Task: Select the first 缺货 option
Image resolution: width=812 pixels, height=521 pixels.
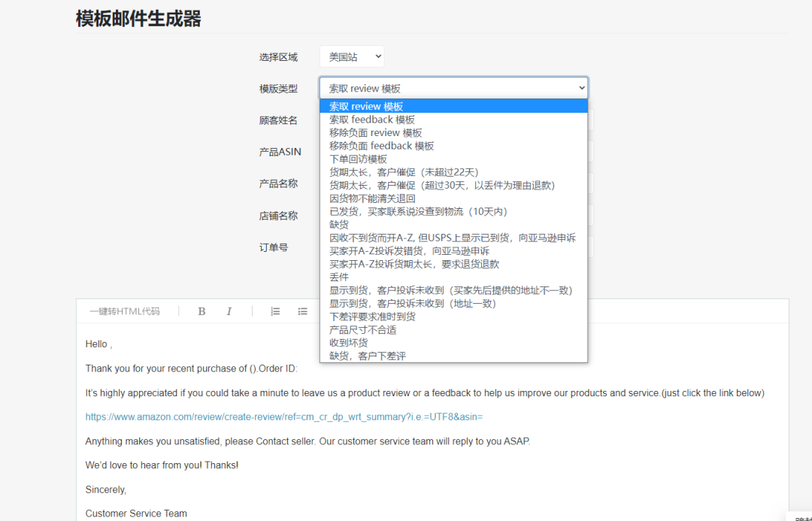Action: click(453, 225)
